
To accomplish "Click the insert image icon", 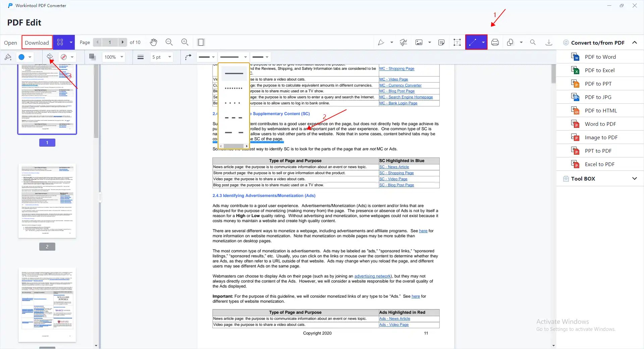I will (x=420, y=42).
